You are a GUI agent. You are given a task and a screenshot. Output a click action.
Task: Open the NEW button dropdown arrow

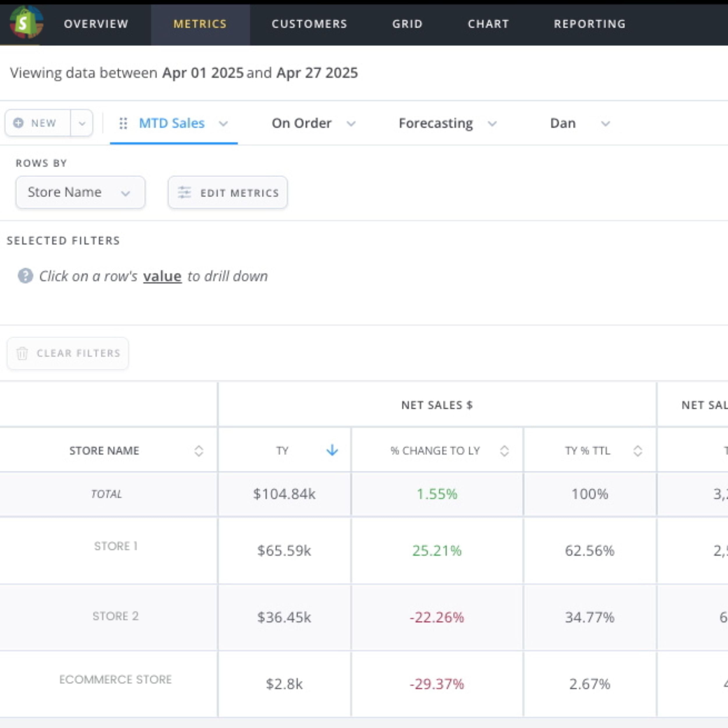pyautogui.click(x=82, y=123)
